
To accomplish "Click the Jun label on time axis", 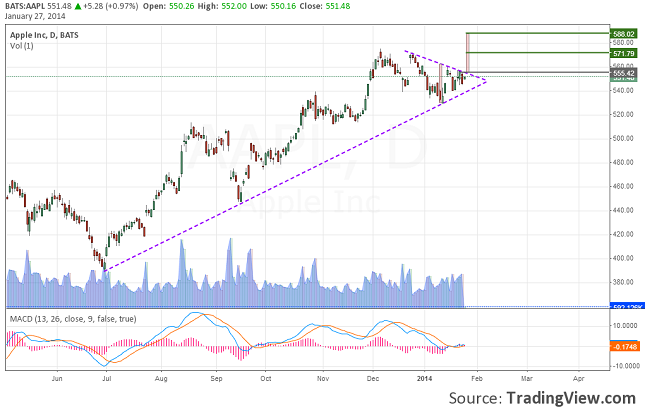I will click(x=57, y=378).
